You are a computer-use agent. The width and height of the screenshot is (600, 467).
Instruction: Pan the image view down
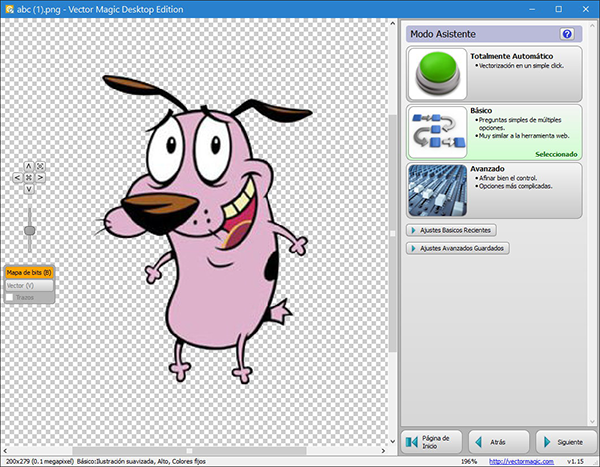click(x=29, y=189)
